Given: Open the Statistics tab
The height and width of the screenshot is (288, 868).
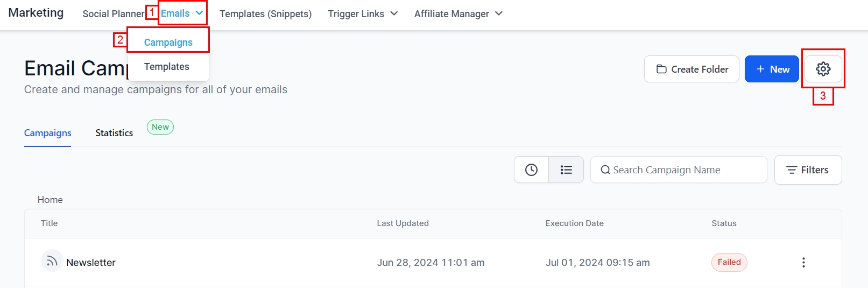Looking at the screenshot, I should tap(114, 133).
